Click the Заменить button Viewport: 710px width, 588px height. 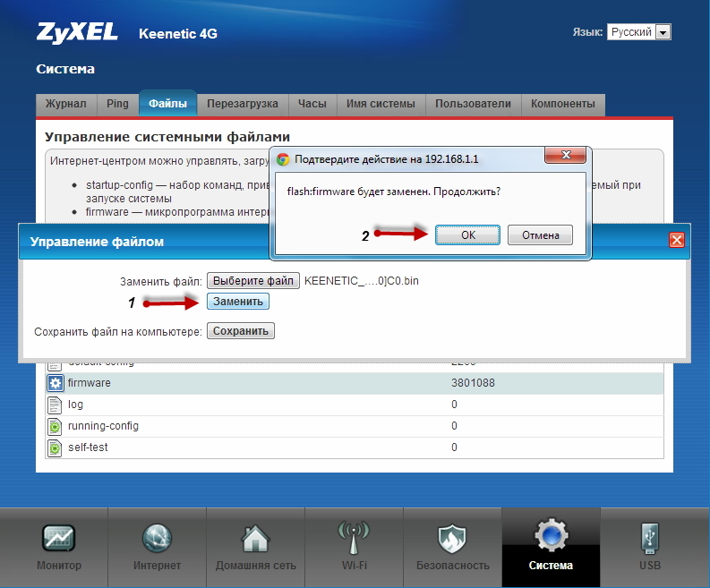pyautogui.click(x=238, y=302)
